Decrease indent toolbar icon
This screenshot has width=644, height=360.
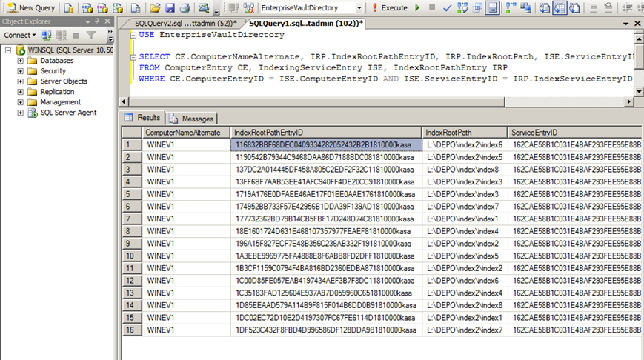point(627,7)
